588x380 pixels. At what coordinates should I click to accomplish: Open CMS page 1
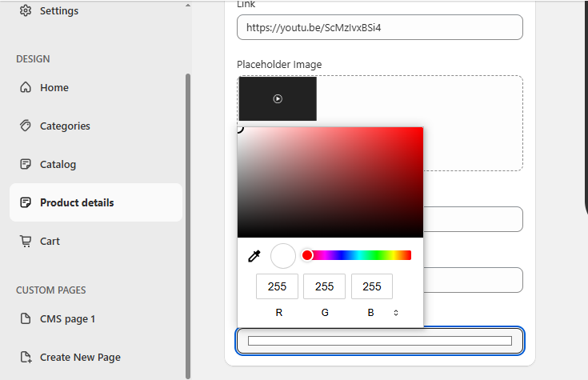click(67, 319)
